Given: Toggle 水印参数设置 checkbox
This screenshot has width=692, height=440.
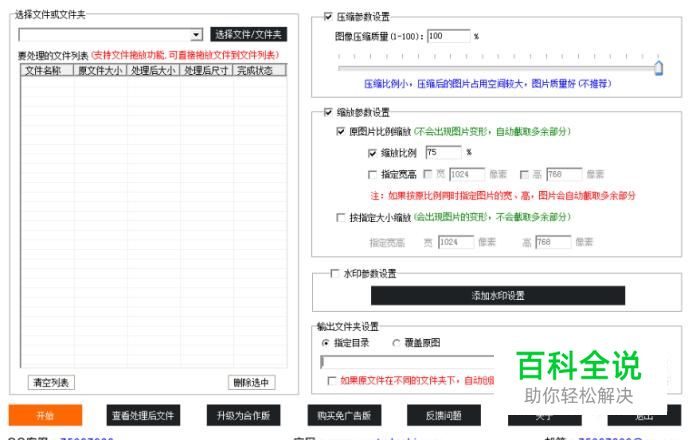Looking at the screenshot, I should 335,274.
